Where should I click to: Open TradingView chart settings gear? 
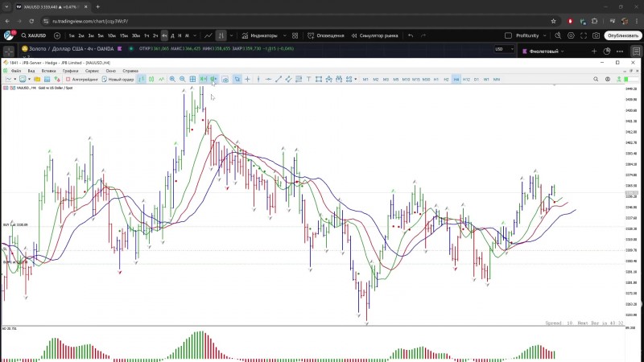(x=571, y=35)
